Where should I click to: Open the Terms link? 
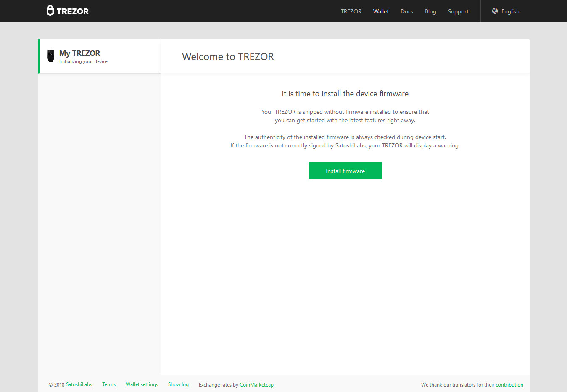(109, 384)
